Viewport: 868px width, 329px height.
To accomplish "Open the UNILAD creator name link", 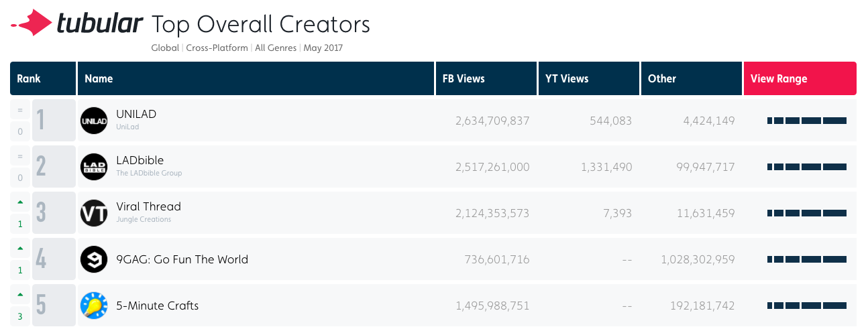I will click(x=136, y=114).
